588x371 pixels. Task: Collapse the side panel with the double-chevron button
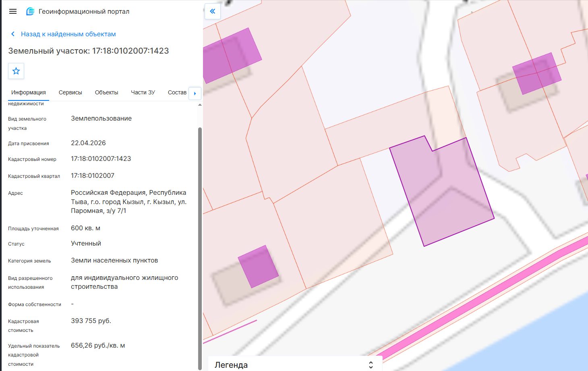(x=213, y=11)
